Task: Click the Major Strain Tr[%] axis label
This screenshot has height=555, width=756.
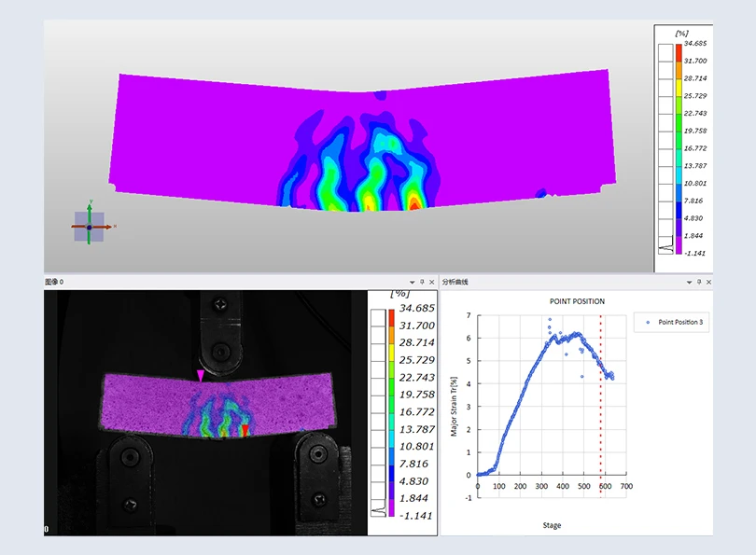Action: point(454,407)
